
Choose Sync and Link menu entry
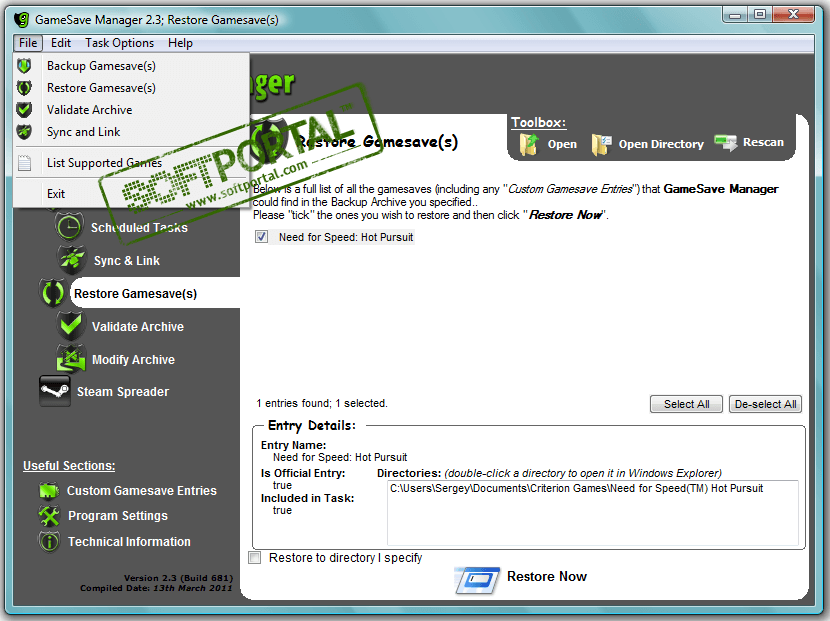[x=131, y=132]
